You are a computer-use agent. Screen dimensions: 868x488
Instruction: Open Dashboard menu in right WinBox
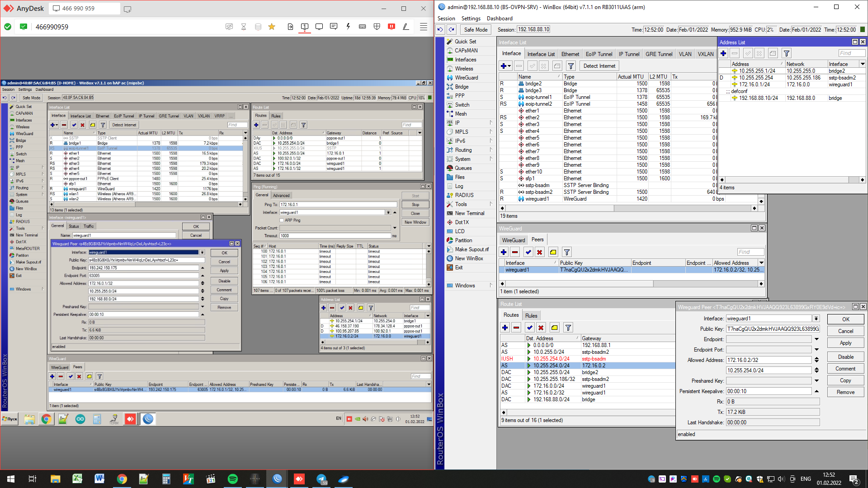click(500, 19)
